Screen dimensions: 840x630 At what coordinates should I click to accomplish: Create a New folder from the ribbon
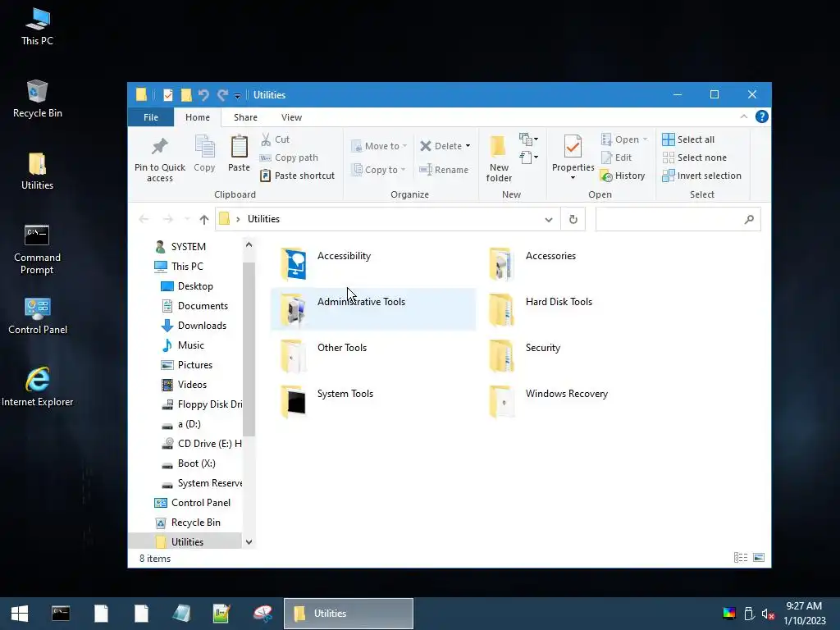[499, 159]
